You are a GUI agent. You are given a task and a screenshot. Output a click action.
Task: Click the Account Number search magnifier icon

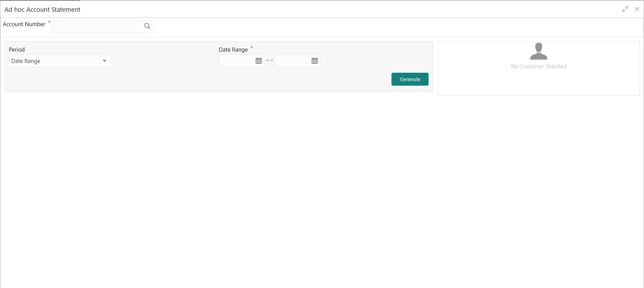click(x=147, y=26)
